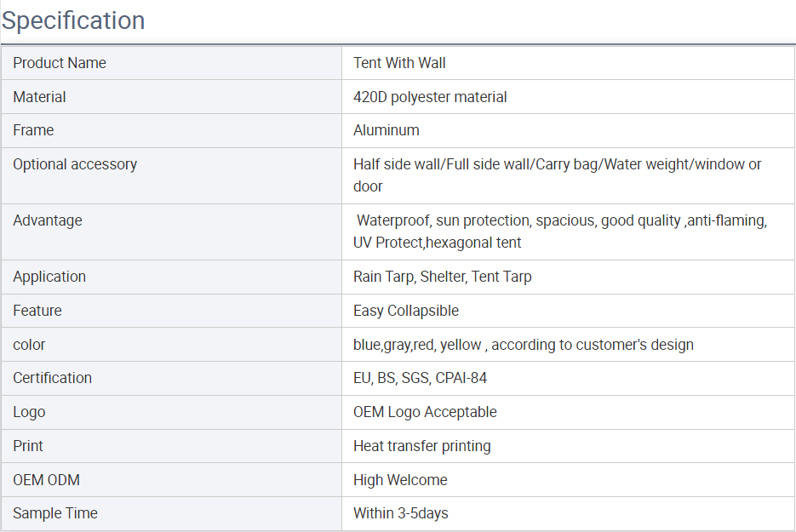Select the Waterproof, sun protection description

560,232
